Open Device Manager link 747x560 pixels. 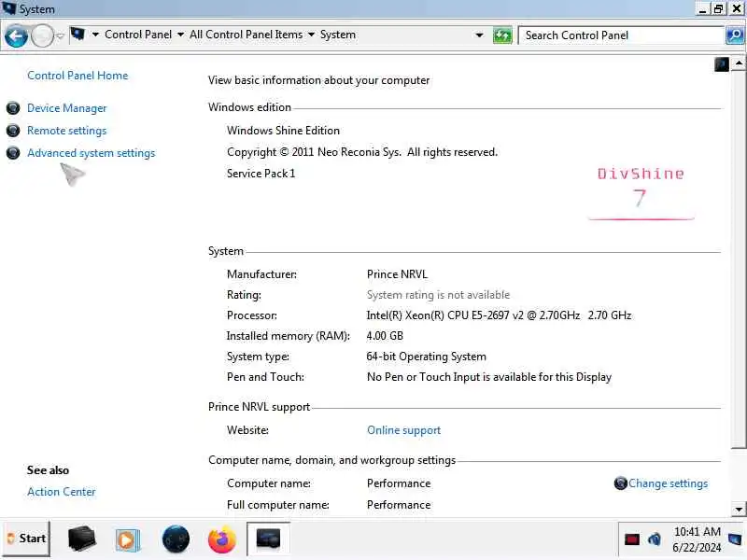click(x=66, y=108)
